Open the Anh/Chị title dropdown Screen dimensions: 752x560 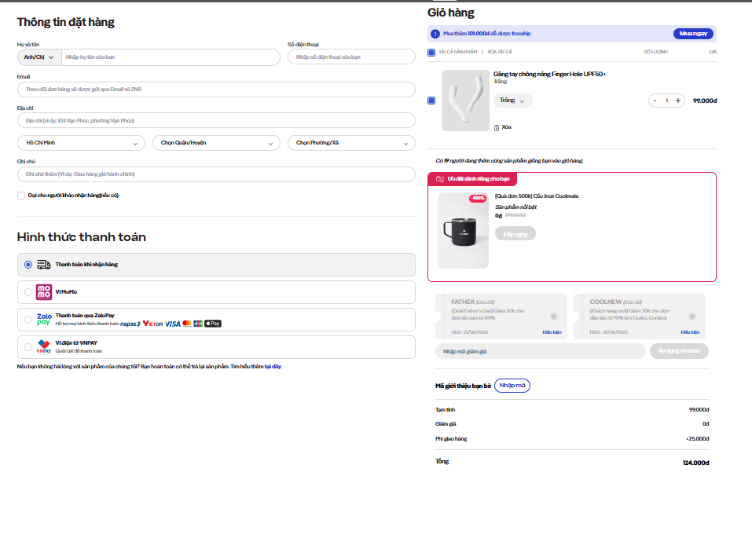39,57
